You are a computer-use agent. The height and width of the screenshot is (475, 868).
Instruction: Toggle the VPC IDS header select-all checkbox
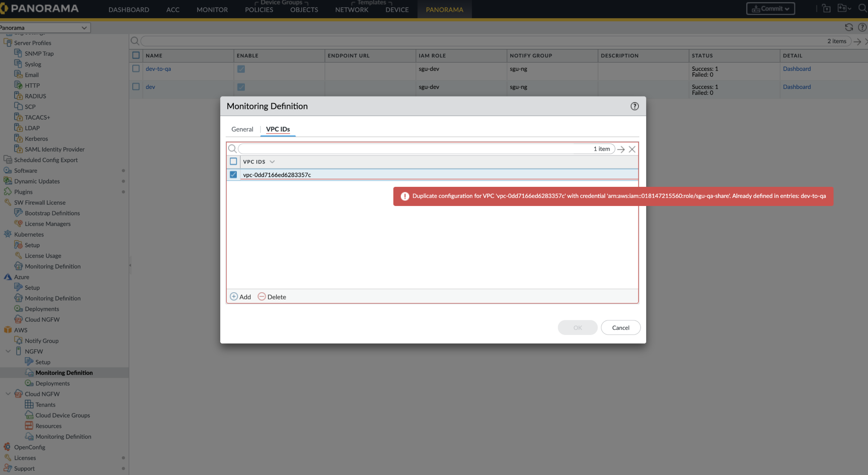(233, 161)
